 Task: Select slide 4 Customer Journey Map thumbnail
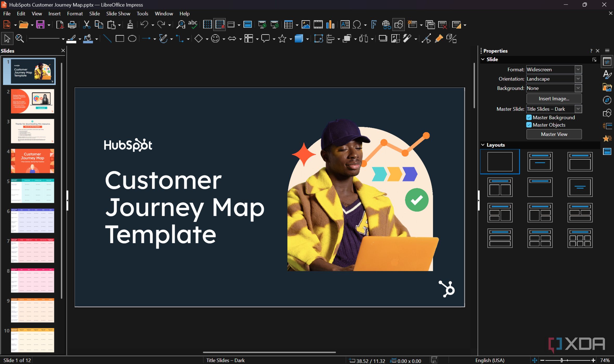click(x=33, y=161)
